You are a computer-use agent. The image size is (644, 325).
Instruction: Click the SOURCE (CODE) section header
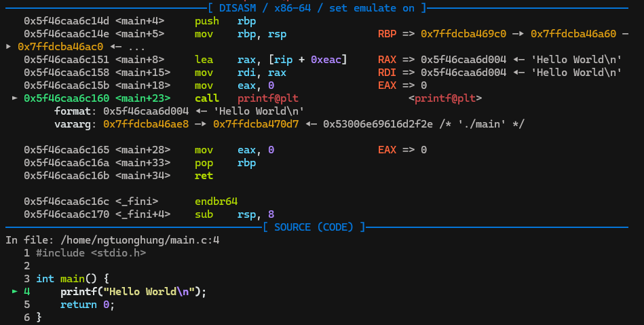[x=315, y=227]
